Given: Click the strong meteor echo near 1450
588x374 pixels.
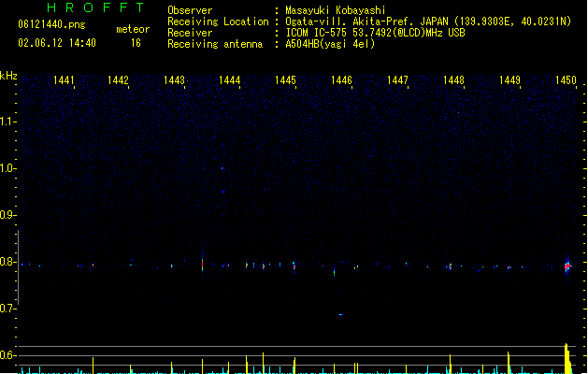Looking at the screenshot, I should click(567, 266).
